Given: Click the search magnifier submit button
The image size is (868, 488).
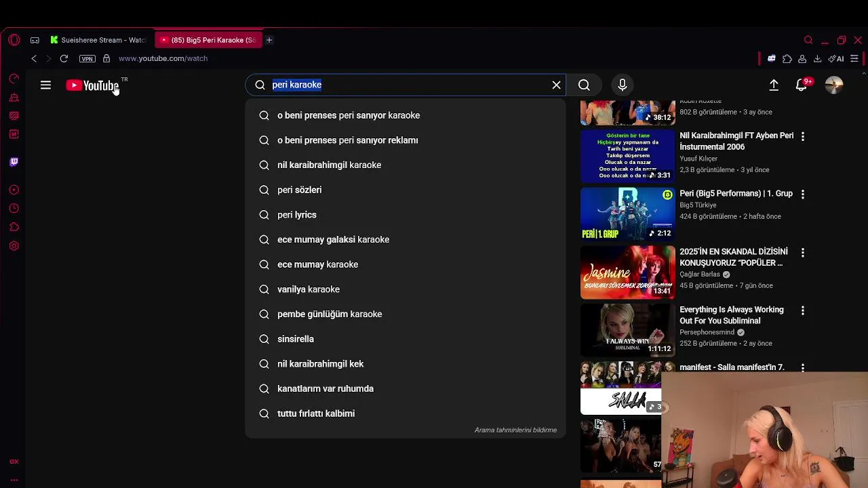Looking at the screenshot, I should coord(584,85).
